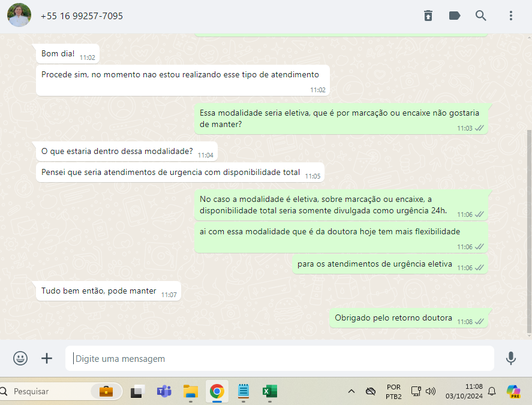
Task: Open the POR PTB2 language switcher
Action: [x=393, y=391]
